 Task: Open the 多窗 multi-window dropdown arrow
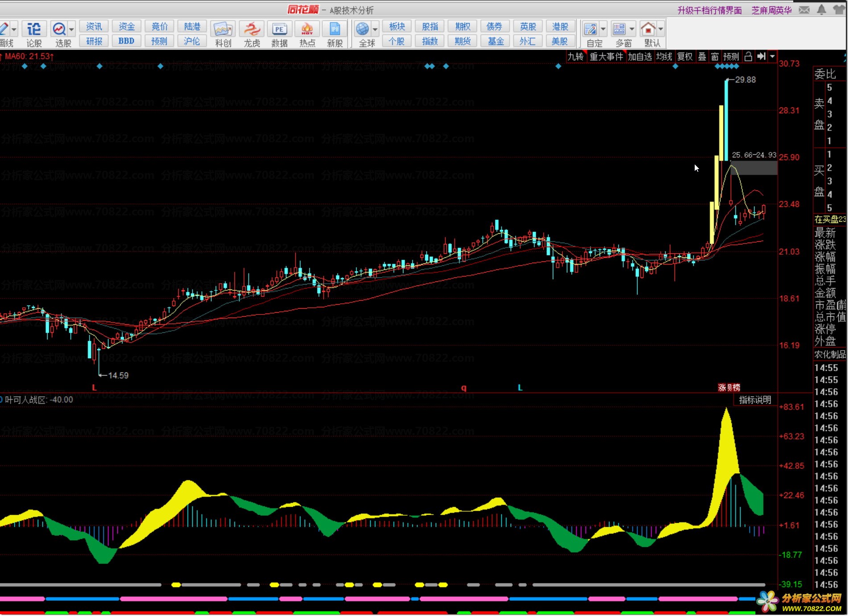(632, 29)
